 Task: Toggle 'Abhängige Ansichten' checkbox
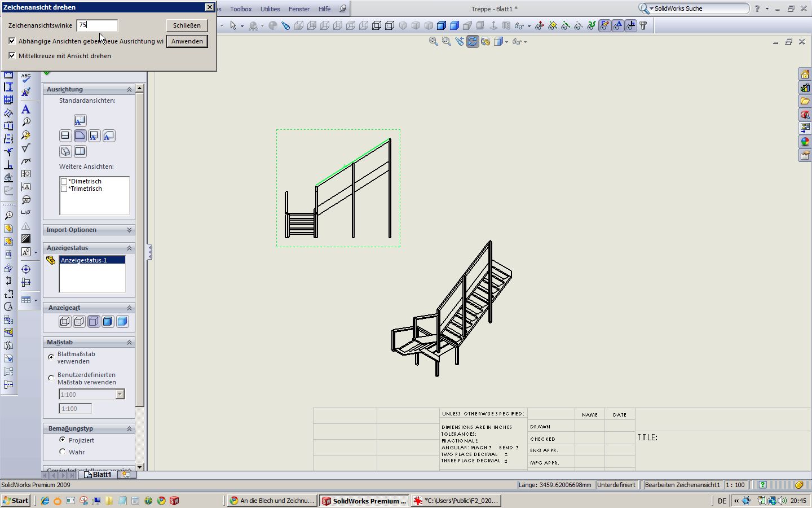tap(12, 41)
